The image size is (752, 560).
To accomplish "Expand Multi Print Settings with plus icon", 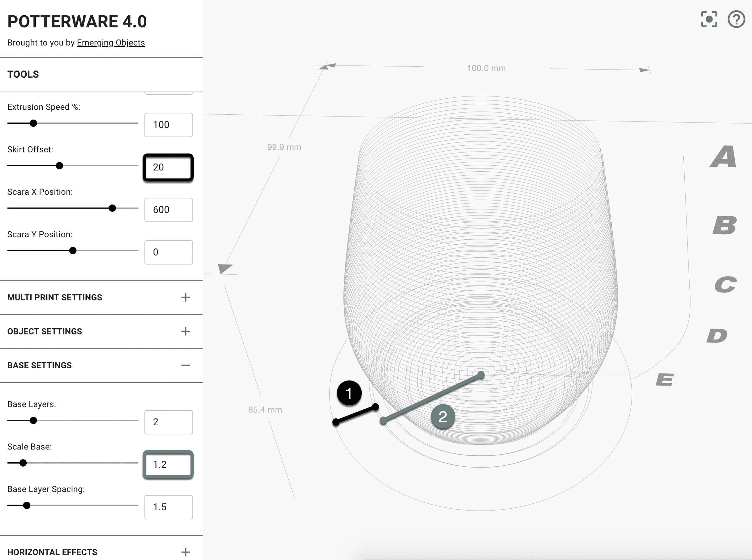I will point(185,297).
